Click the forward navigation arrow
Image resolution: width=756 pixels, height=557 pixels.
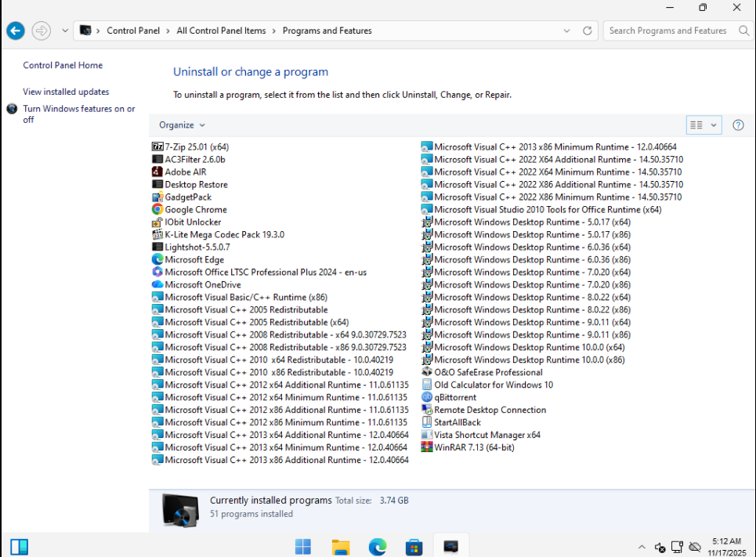click(42, 31)
